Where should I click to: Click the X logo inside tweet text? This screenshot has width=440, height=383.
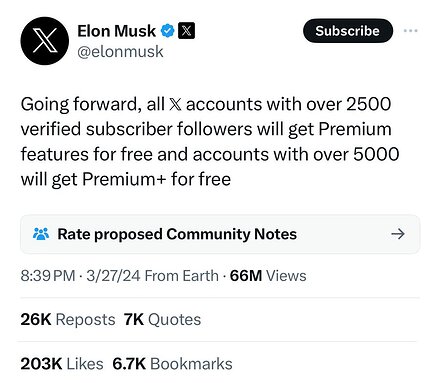175,104
